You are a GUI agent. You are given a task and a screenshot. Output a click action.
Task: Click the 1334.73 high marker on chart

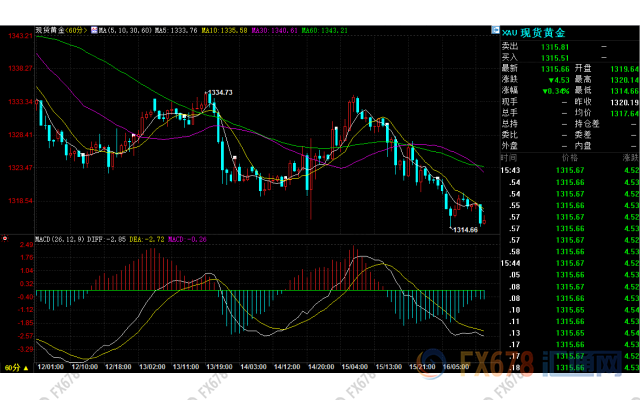click(220, 92)
